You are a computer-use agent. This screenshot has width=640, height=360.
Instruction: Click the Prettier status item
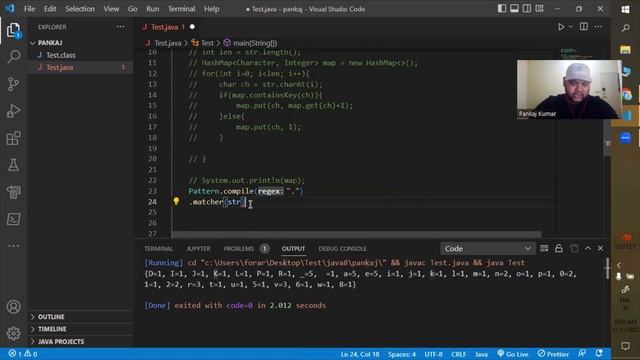point(553,354)
